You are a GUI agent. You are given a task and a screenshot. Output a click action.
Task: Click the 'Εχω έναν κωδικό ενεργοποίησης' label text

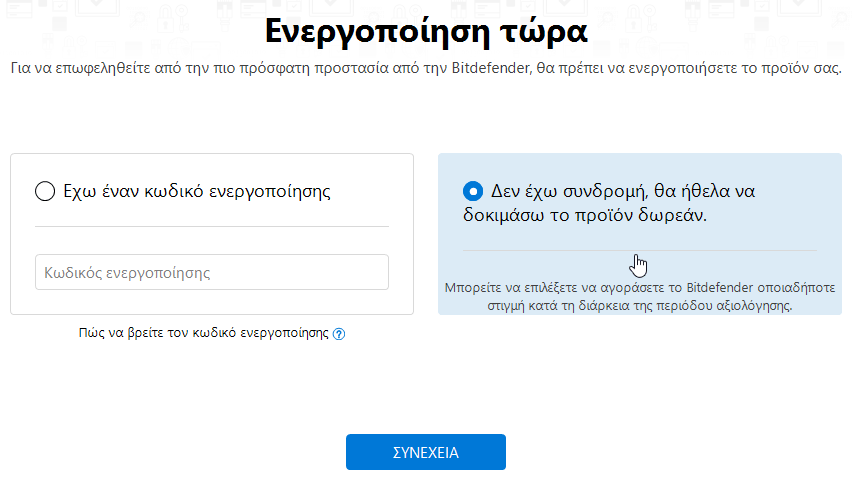(197, 192)
